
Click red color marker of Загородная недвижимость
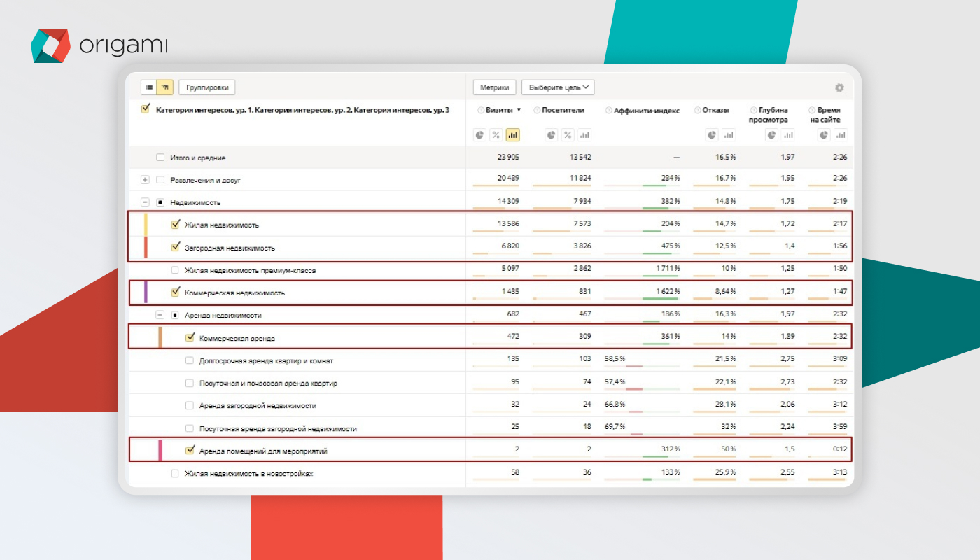click(x=146, y=247)
